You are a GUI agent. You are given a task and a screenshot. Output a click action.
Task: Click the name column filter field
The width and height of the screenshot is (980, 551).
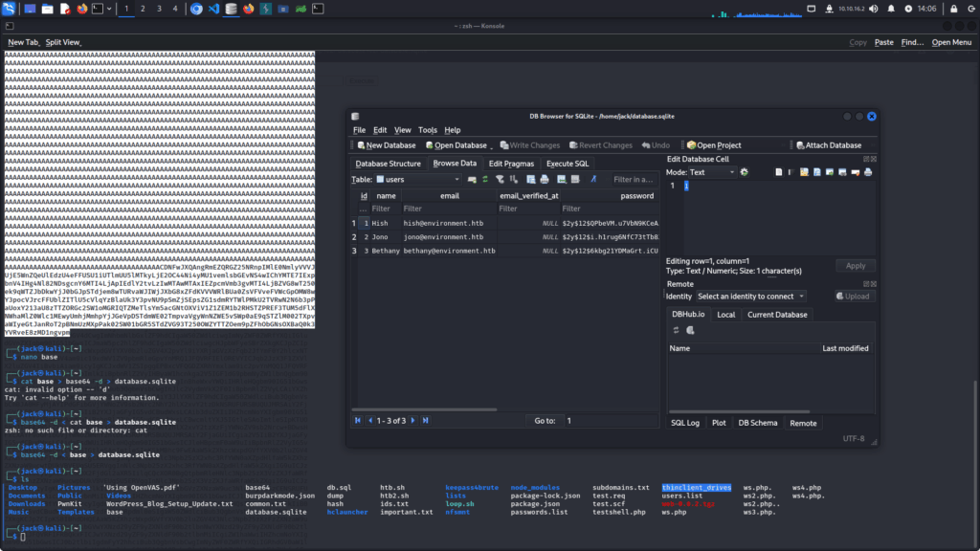[x=385, y=209]
